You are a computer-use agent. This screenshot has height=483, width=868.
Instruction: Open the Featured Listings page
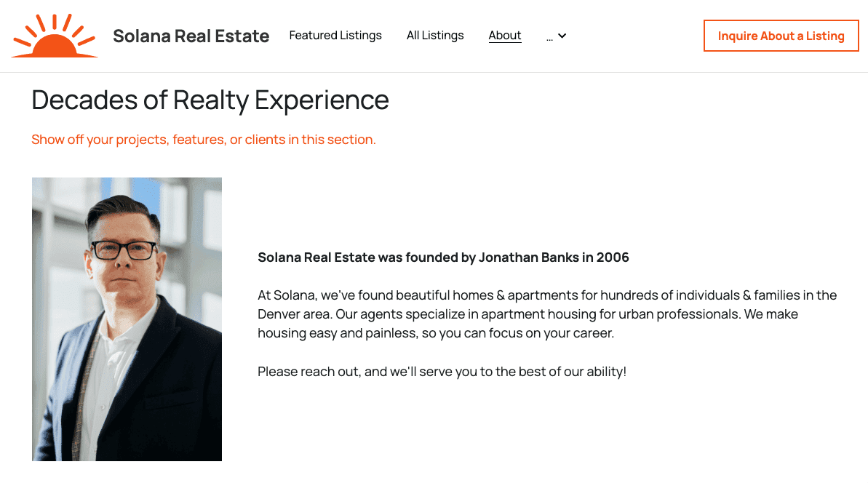click(335, 36)
